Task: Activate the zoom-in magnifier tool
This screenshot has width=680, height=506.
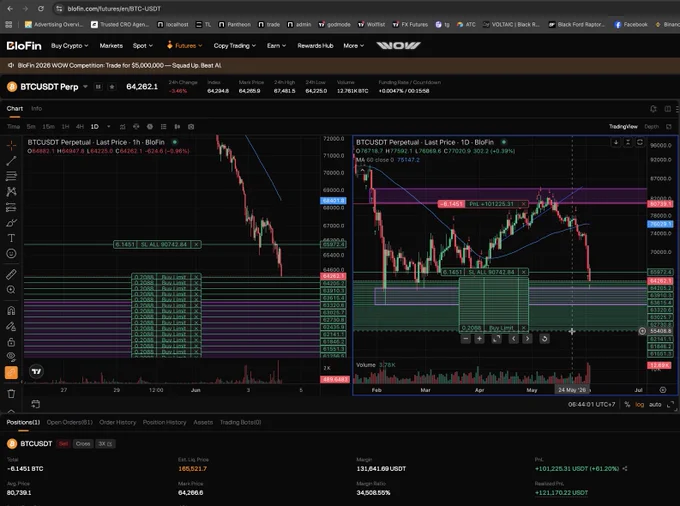Action: pyautogui.click(x=11, y=290)
